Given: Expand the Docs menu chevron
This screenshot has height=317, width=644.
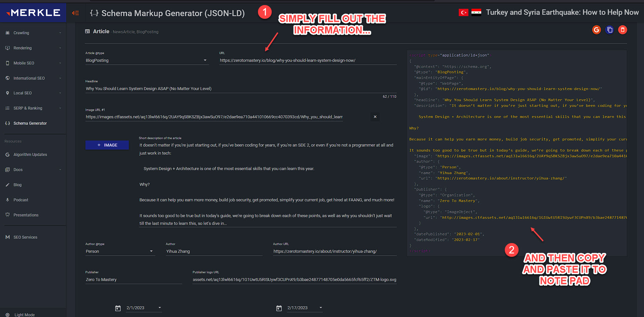Looking at the screenshot, I should tap(60, 170).
